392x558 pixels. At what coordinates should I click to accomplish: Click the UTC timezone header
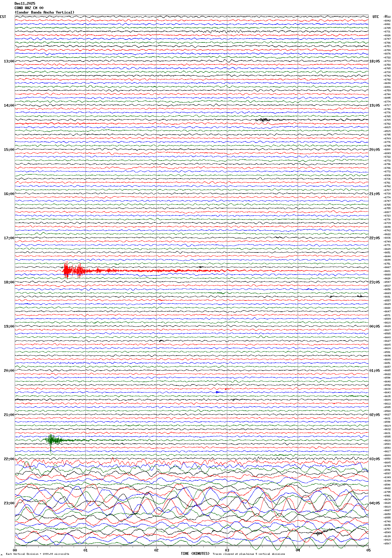tap(375, 17)
